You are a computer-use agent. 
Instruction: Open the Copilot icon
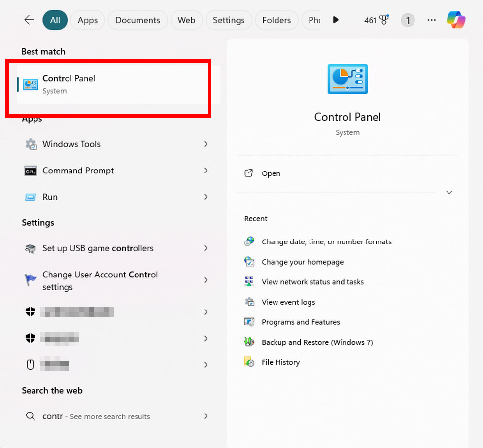click(456, 20)
